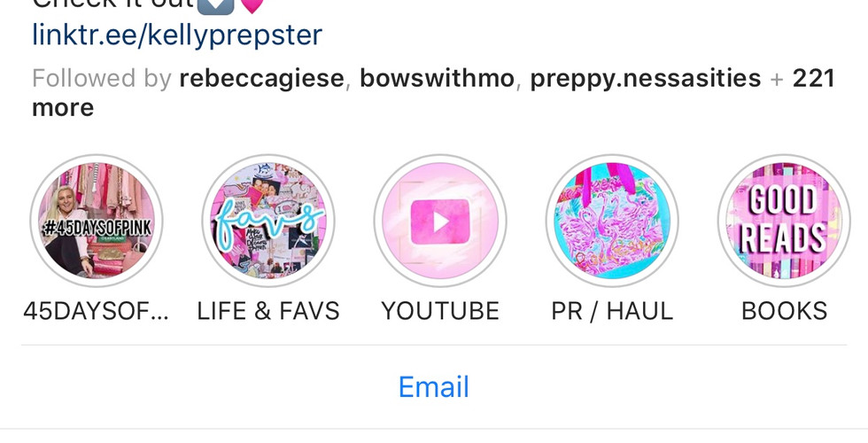Open the pink play-button YouTube highlight
The height and width of the screenshot is (443, 868).
point(440,221)
